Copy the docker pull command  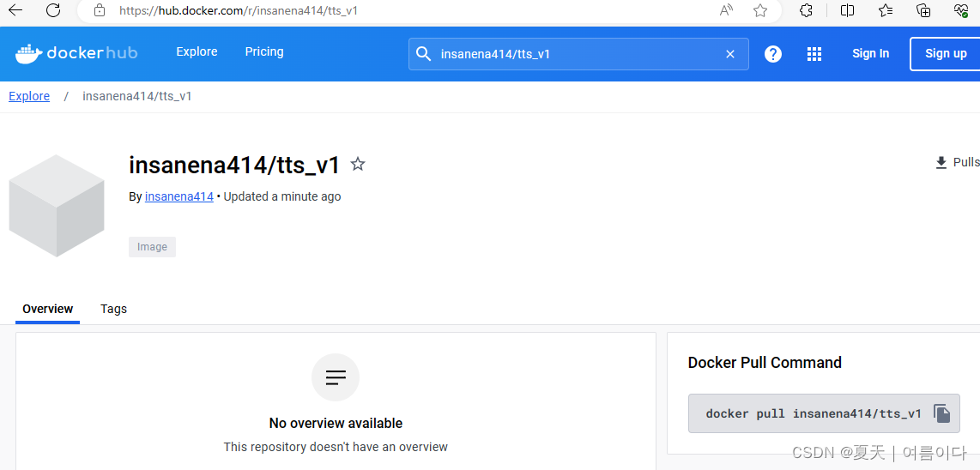[942, 413]
